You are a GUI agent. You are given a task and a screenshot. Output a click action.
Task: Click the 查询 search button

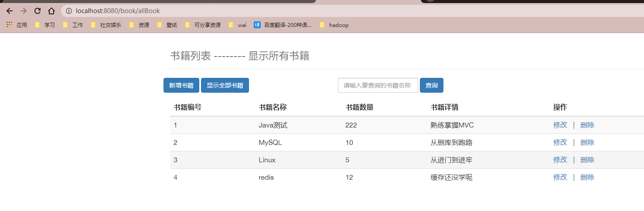point(432,85)
